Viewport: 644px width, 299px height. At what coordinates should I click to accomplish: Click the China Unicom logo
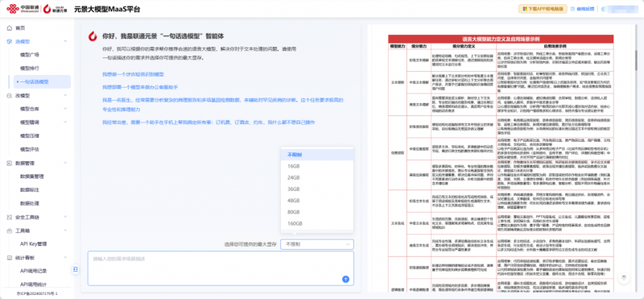coord(23,9)
